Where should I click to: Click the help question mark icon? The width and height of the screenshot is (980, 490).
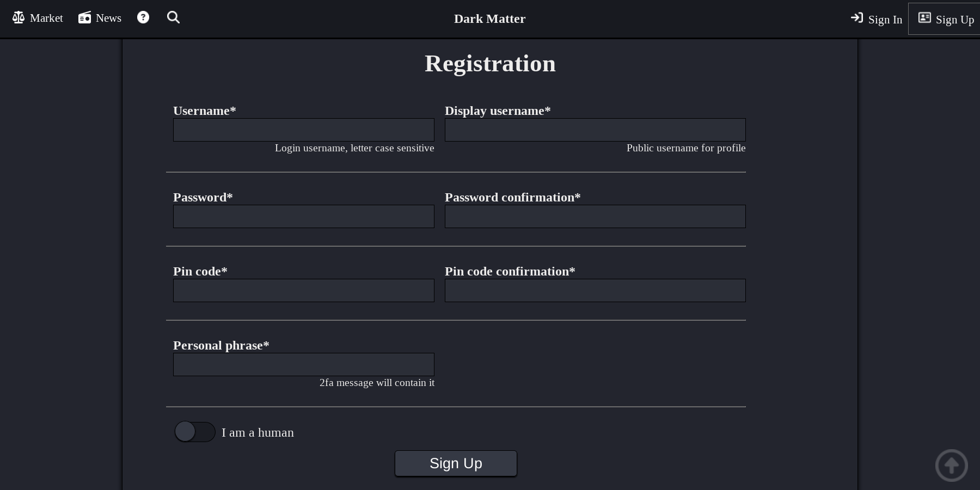tap(143, 17)
